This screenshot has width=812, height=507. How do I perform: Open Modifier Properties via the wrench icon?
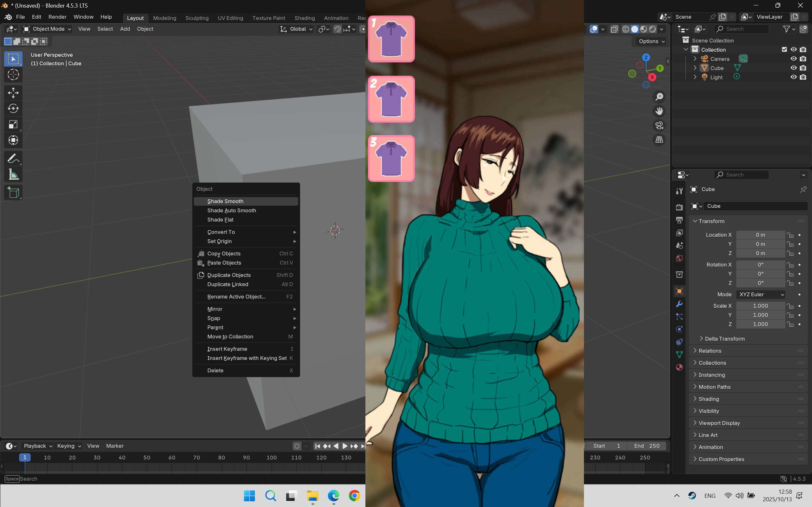(679, 304)
